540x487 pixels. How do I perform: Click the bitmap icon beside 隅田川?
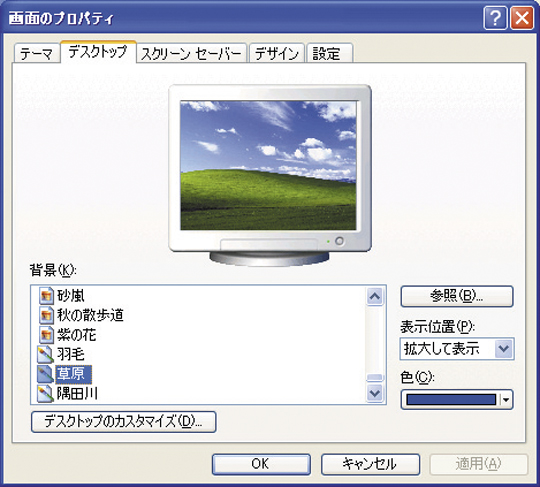pyautogui.click(x=45, y=394)
